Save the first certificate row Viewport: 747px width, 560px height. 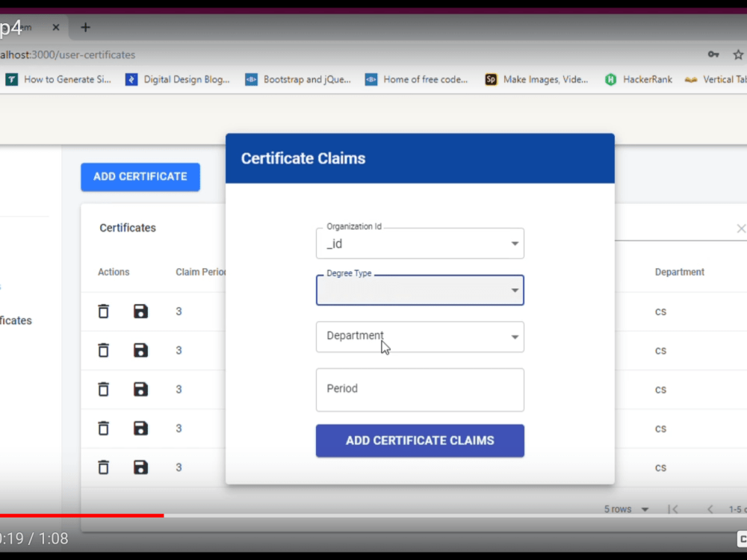[140, 311]
